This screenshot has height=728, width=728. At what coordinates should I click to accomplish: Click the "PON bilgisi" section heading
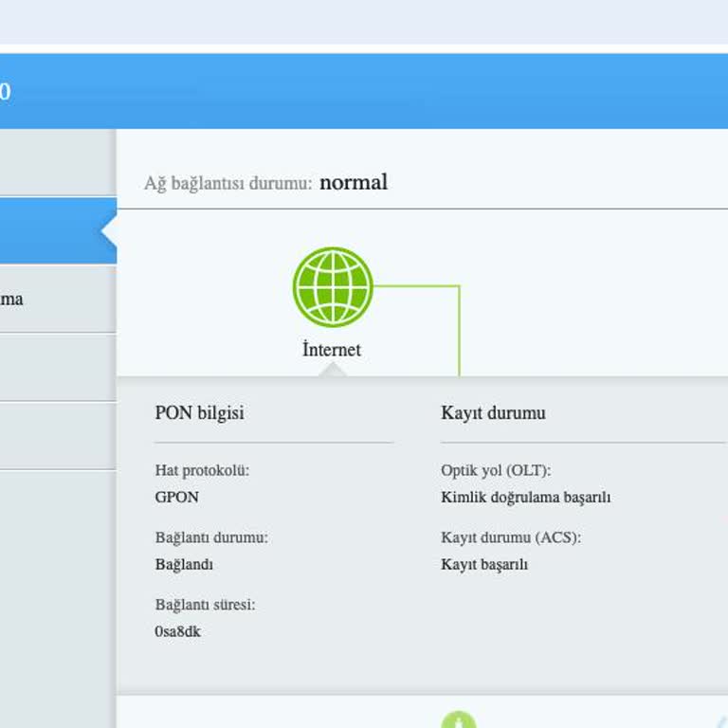(x=199, y=413)
